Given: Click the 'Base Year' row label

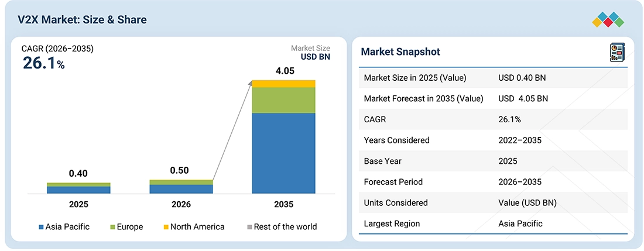Looking at the screenshot, I should click(x=383, y=161).
